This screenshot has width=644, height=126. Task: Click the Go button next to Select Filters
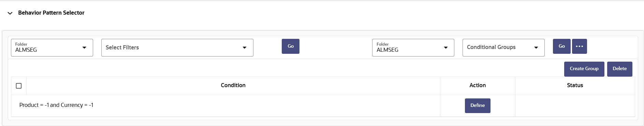(x=291, y=46)
